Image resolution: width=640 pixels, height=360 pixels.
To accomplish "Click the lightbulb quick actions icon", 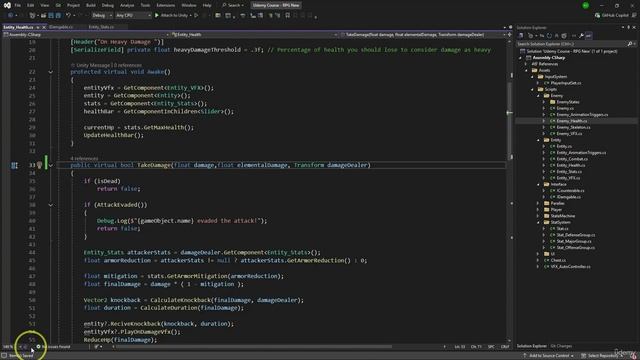I will 39,165.
